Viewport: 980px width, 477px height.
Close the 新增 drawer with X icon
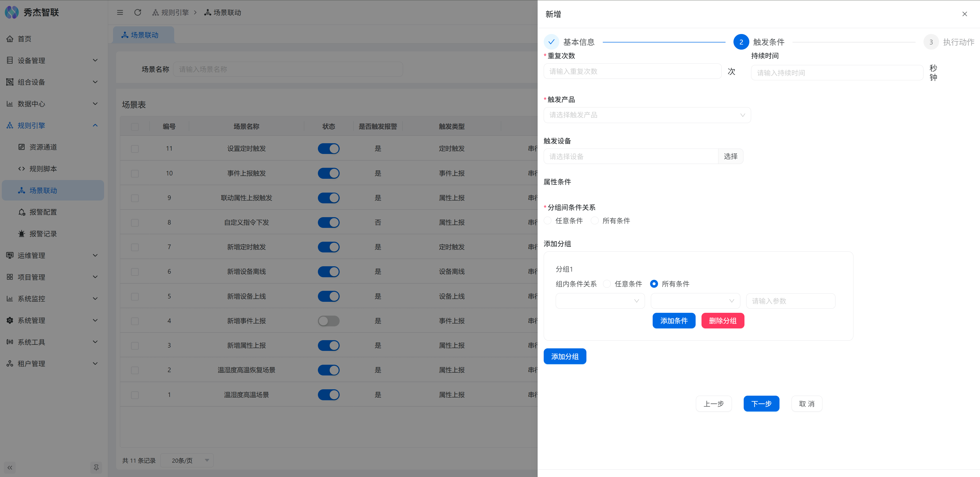pos(964,14)
